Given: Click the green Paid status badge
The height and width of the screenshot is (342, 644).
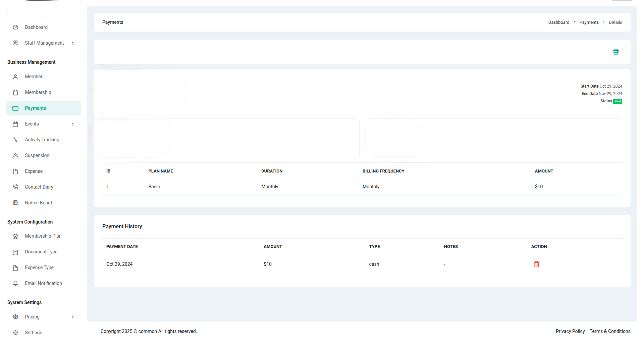Looking at the screenshot, I should tap(618, 101).
